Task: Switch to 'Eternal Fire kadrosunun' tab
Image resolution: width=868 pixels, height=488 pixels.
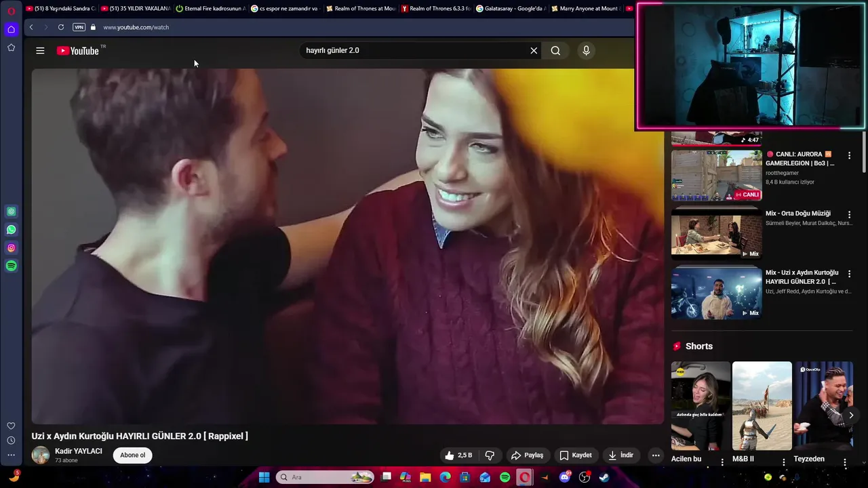Action: [x=211, y=9]
